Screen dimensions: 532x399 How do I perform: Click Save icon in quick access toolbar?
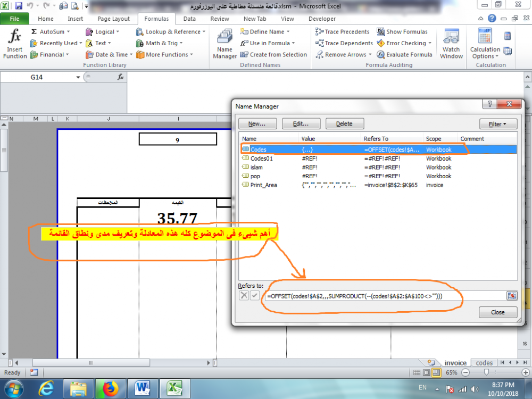[x=18, y=6]
